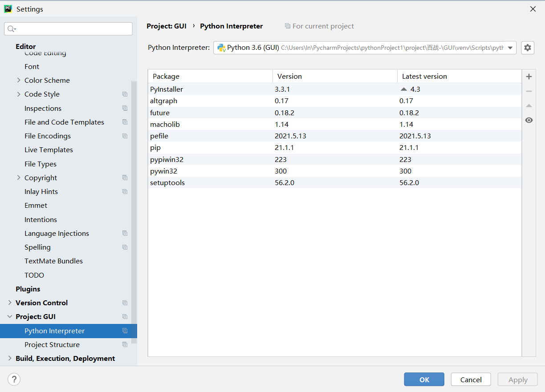The height and width of the screenshot is (392, 545).
Task: Select the pip package row
Action: pos(335,147)
